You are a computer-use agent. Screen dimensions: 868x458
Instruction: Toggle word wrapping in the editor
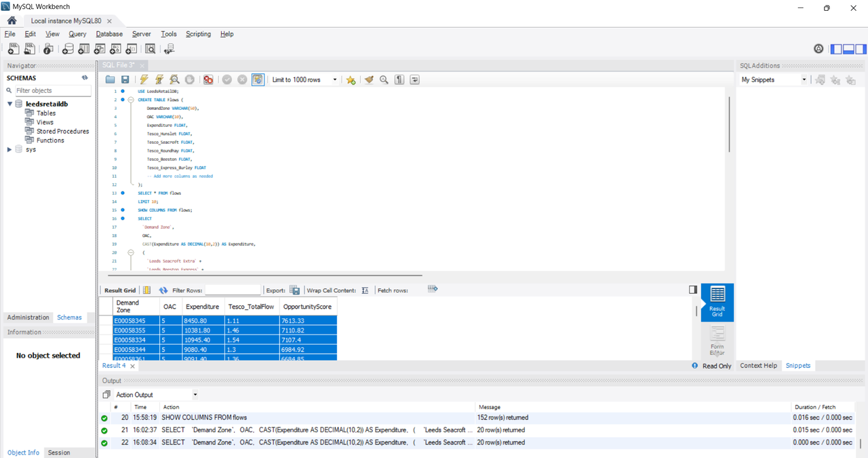(x=414, y=79)
